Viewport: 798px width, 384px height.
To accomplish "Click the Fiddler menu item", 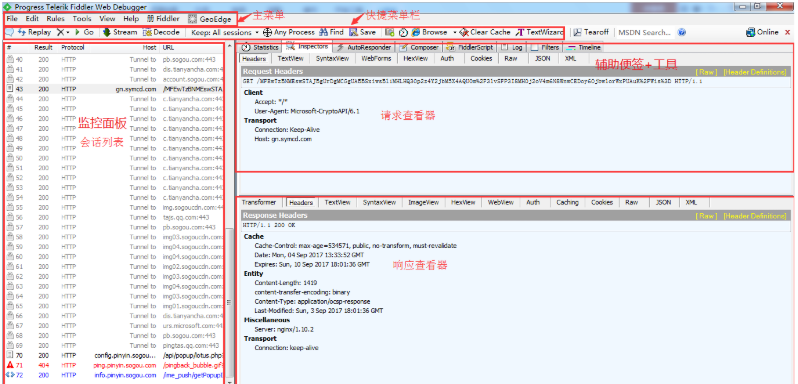I will (x=163, y=18).
